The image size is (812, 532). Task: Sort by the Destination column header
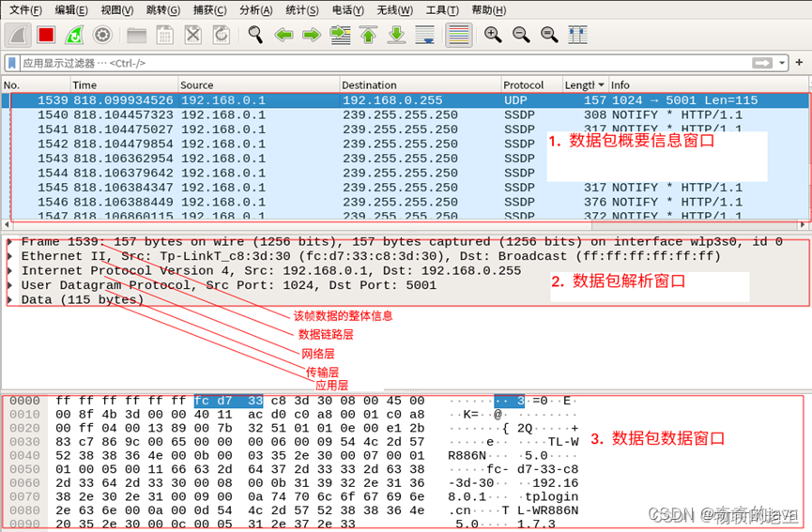420,84
